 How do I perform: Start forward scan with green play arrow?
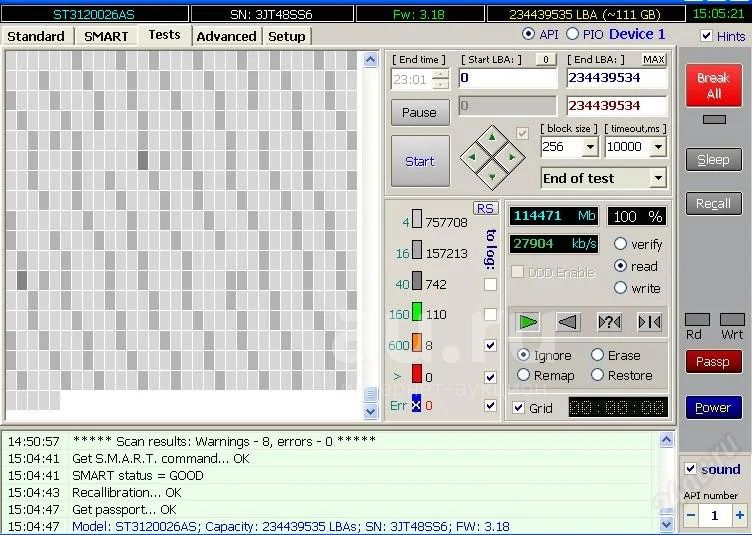tap(528, 322)
